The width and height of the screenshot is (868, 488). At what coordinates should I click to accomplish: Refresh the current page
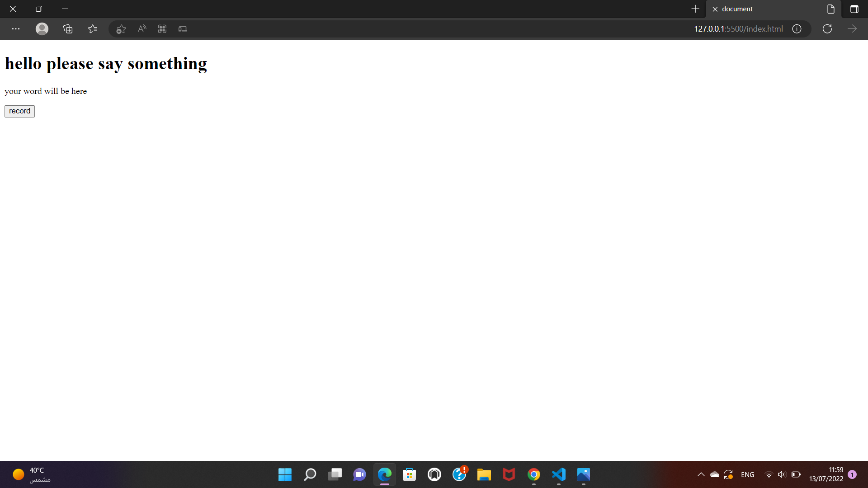tap(827, 28)
